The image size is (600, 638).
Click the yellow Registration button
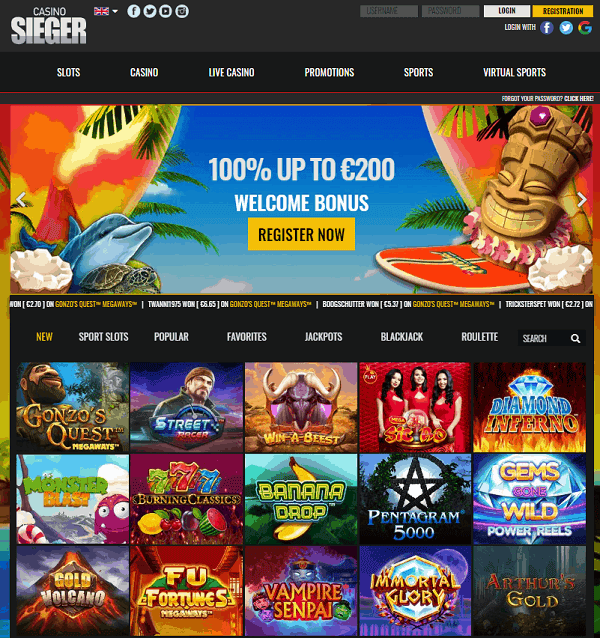(563, 11)
